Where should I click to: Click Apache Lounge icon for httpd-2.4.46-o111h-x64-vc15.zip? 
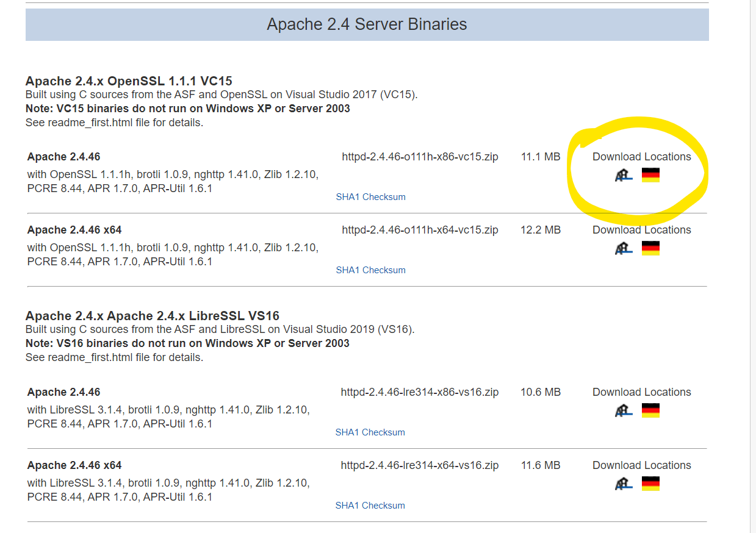[624, 249]
